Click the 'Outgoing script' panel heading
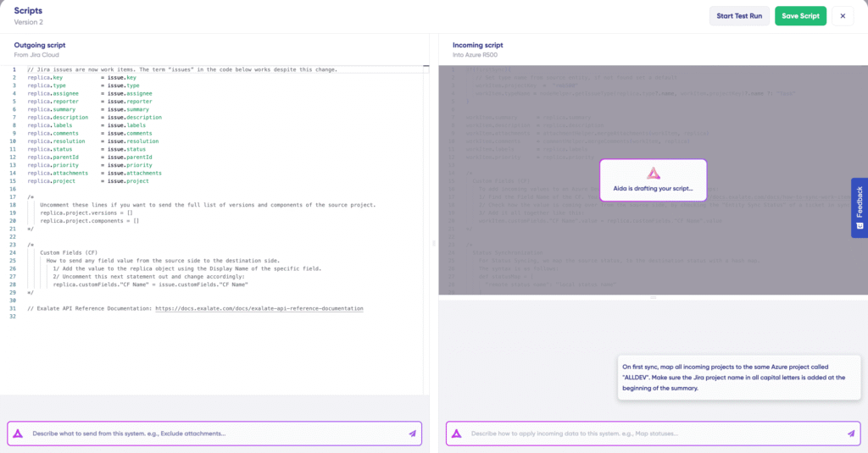 [40, 45]
